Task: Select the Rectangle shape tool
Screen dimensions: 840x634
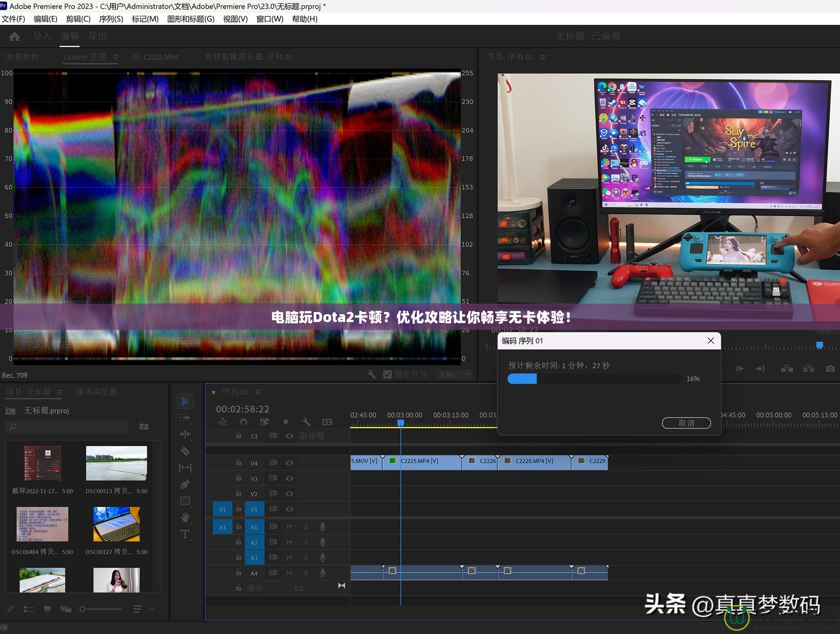Action: 185,501
